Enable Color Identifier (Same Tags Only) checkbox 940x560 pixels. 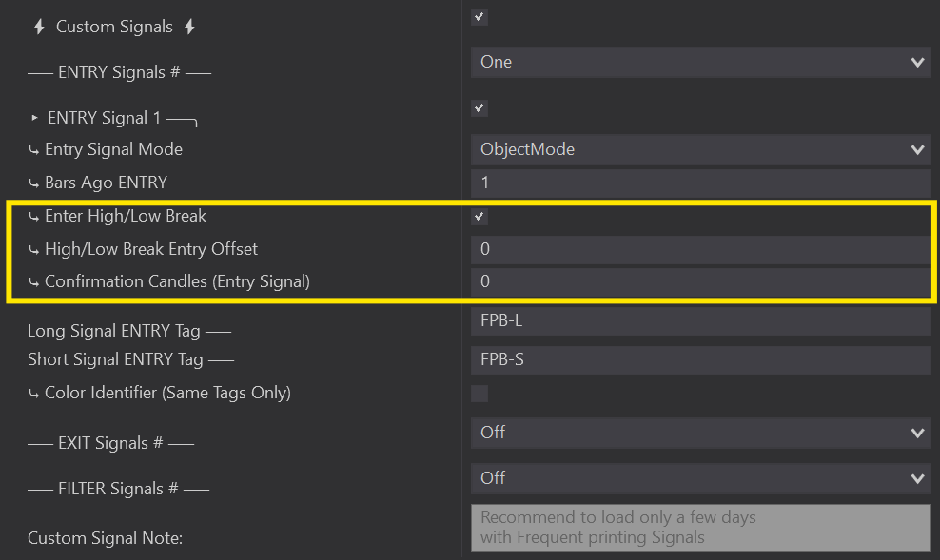point(480,394)
